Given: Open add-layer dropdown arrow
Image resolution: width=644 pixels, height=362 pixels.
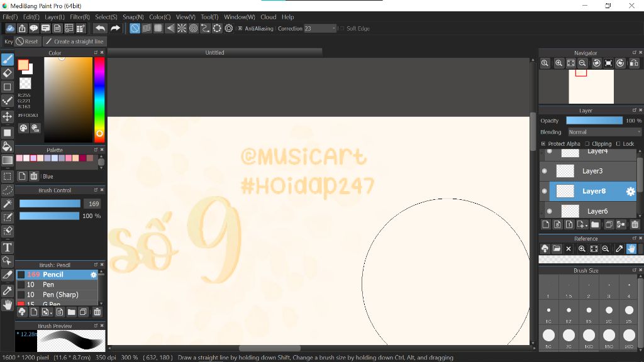Looking at the screenshot, I should point(582,224).
